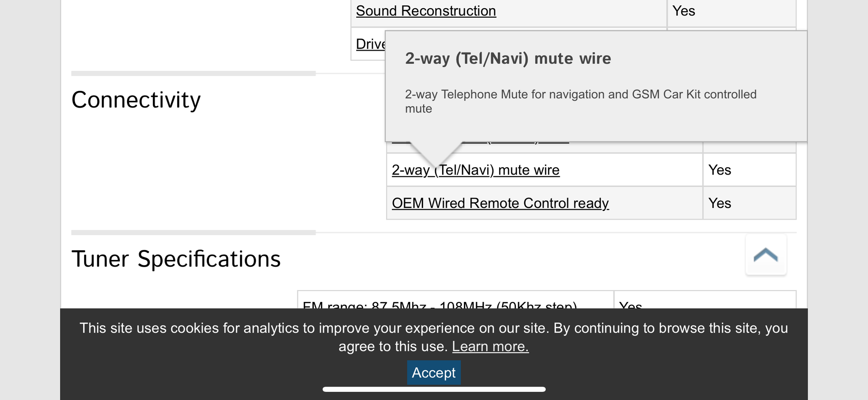Tap the home indicator bar at bottom

pos(434,389)
